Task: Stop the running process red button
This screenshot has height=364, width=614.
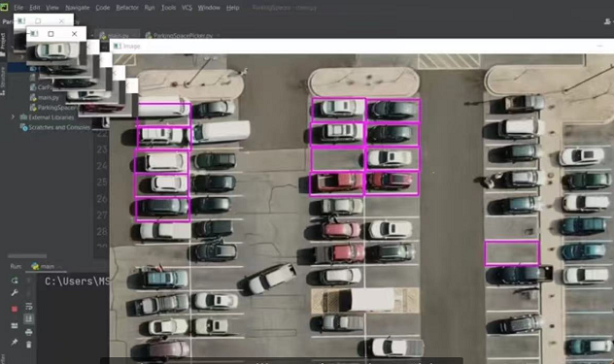Action: point(15,309)
